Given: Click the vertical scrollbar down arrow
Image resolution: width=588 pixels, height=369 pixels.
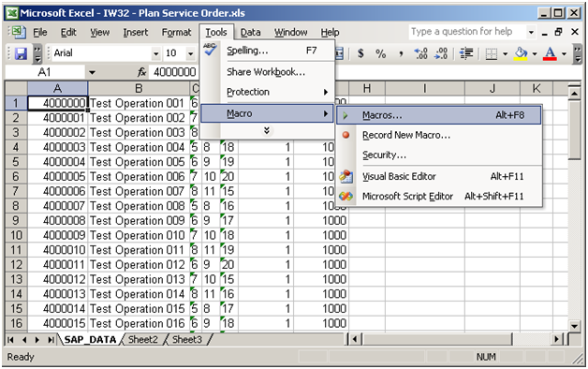Looking at the screenshot, I should pyautogui.click(x=574, y=326).
